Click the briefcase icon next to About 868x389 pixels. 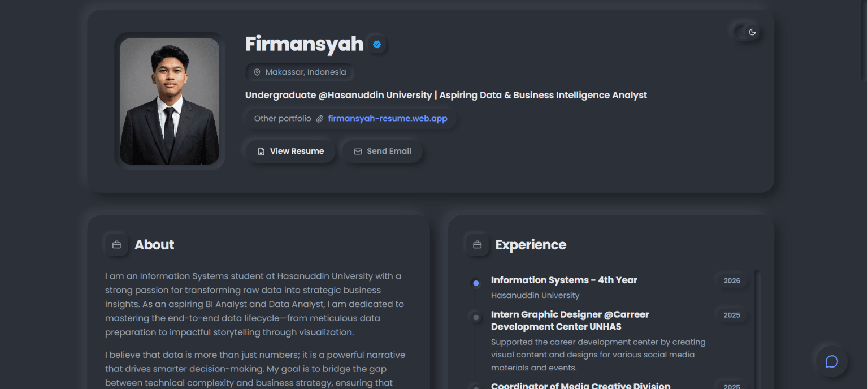pyautogui.click(x=116, y=245)
